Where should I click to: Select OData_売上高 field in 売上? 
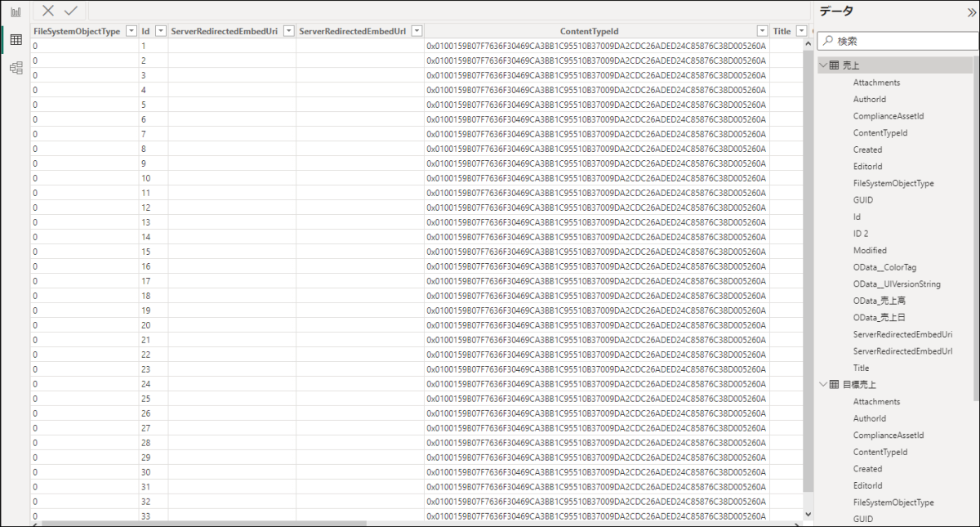click(879, 301)
